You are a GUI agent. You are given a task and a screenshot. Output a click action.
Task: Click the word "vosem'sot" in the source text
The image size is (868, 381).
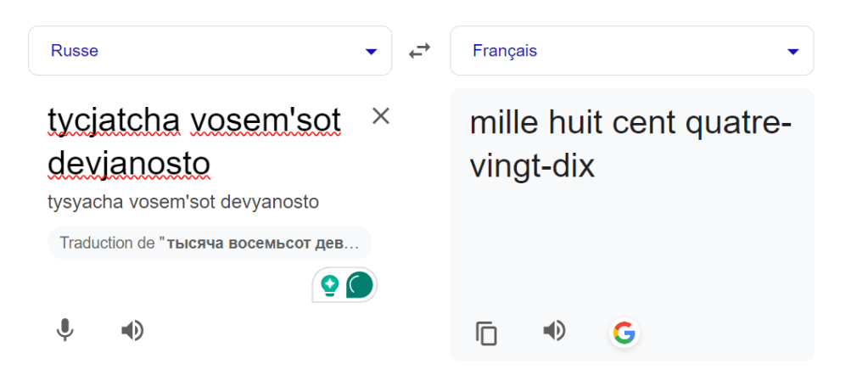point(265,122)
